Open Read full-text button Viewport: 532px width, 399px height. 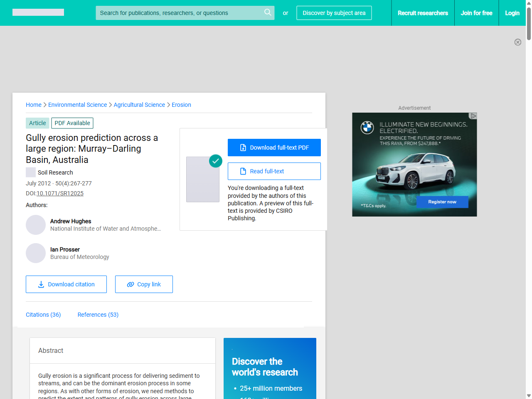[x=274, y=171]
